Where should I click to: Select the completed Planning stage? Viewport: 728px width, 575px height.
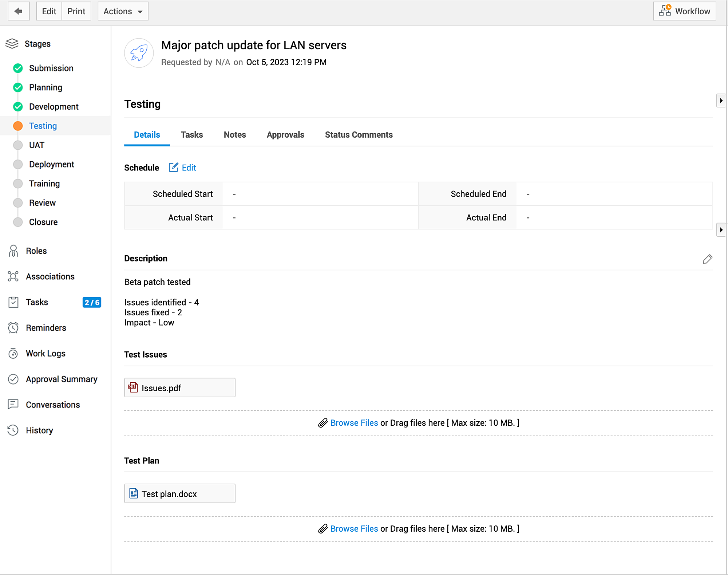click(45, 87)
